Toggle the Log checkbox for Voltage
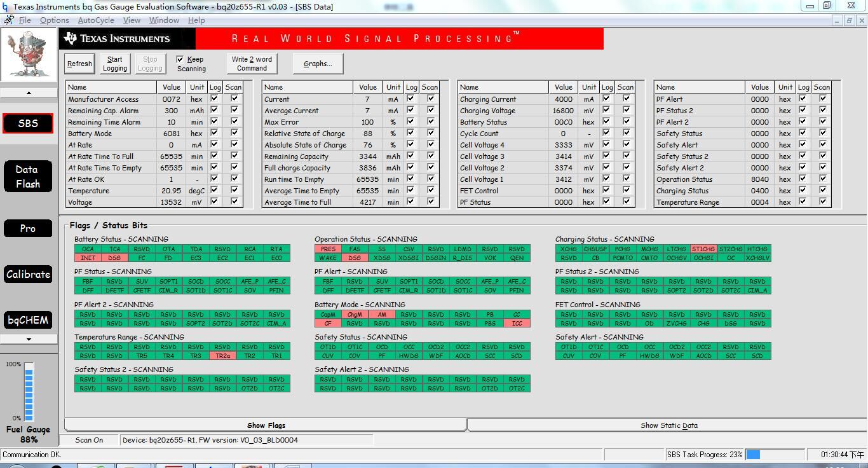This screenshot has height=468, width=868. (215, 202)
